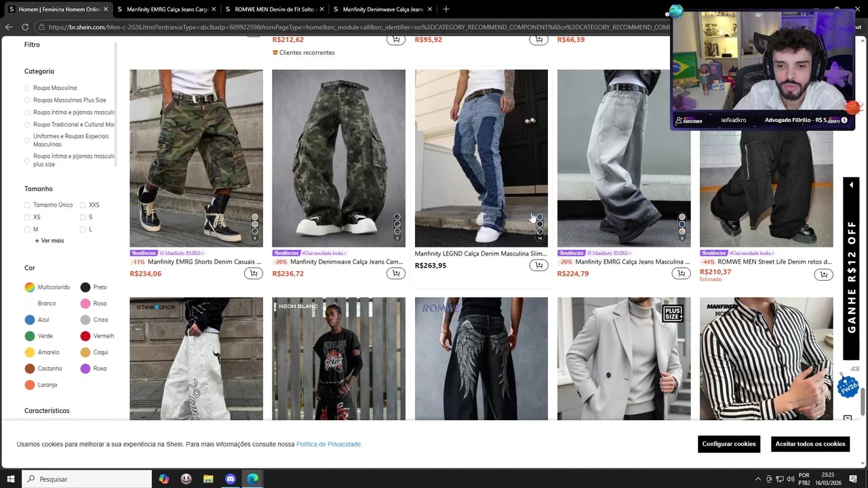Filter by Vermelho color swatch
868x488 pixels.
click(x=85, y=336)
